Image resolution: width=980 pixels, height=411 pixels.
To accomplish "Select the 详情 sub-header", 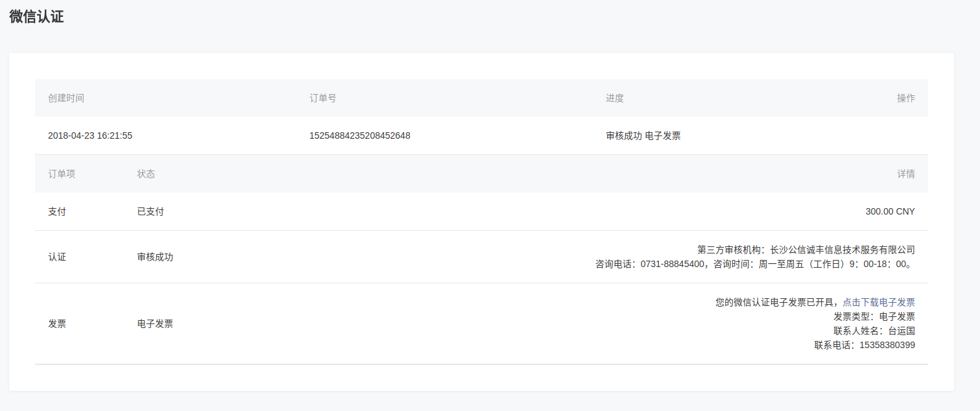I will tap(906, 174).
